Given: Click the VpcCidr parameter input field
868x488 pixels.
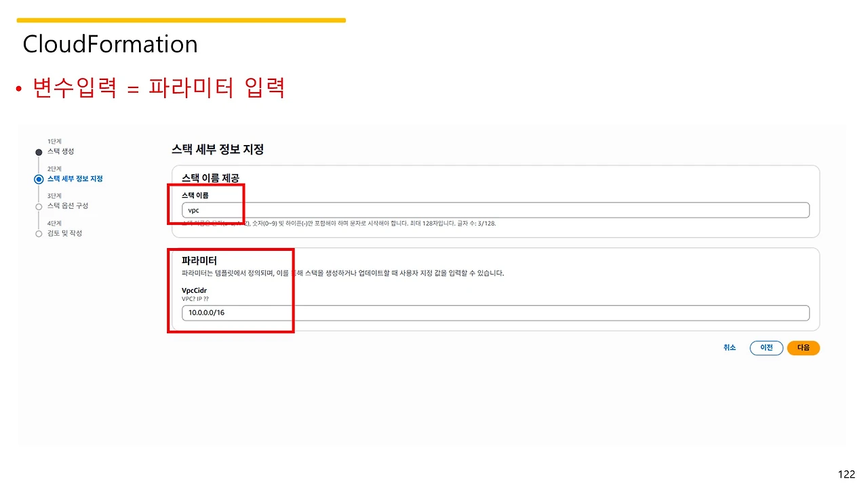Looking at the screenshot, I should pyautogui.click(x=496, y=313).
